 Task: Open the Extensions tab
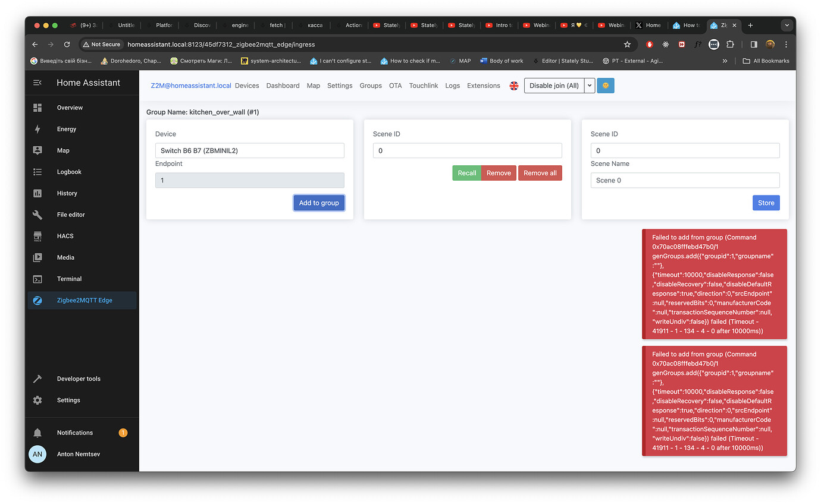[x=484, y=86]
